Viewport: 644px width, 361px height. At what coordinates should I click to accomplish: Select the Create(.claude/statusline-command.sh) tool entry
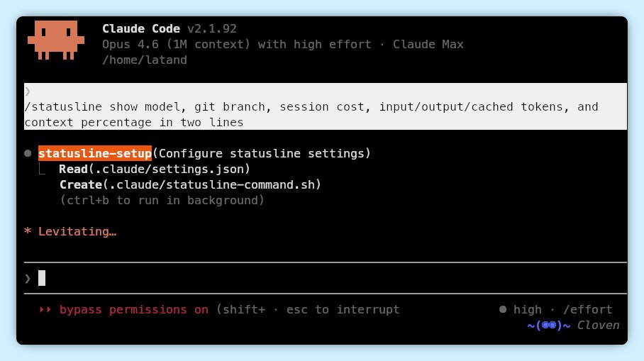[x=190, y=184]
